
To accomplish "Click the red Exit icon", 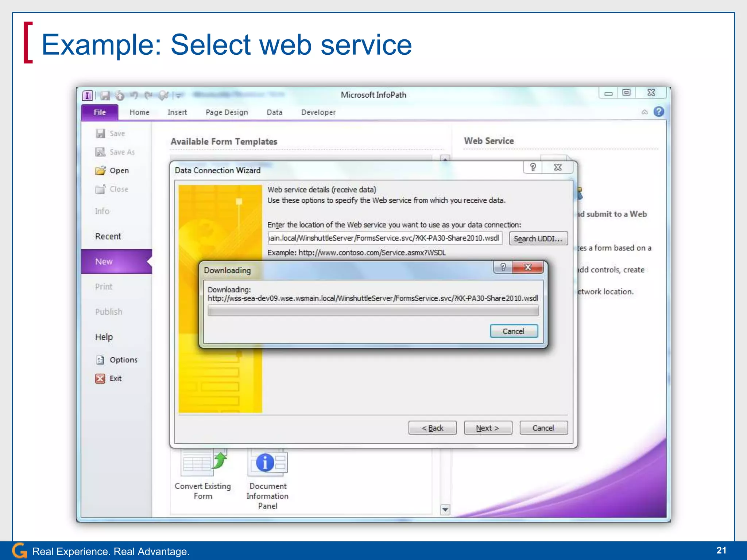I will coord(100,378).
